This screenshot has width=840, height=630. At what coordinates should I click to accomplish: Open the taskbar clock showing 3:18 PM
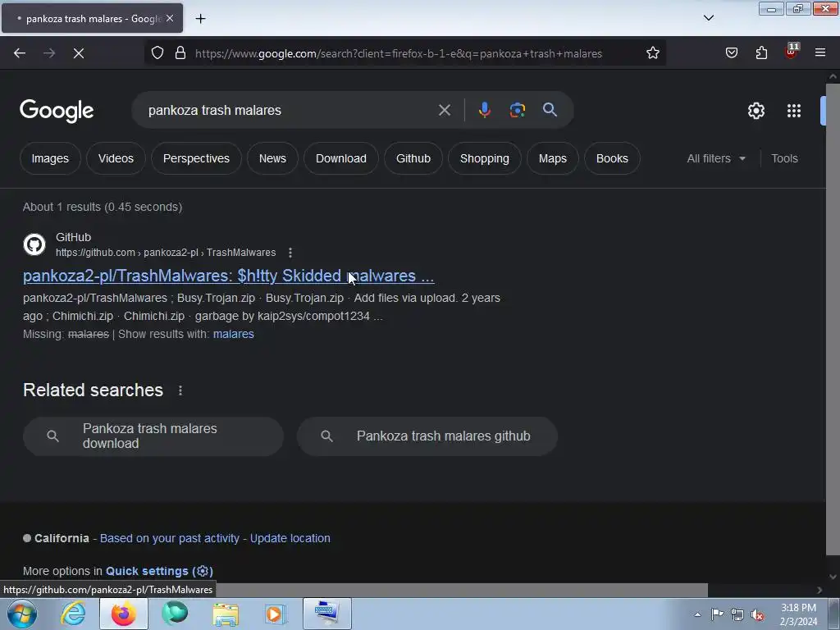[x=798, y=614]
